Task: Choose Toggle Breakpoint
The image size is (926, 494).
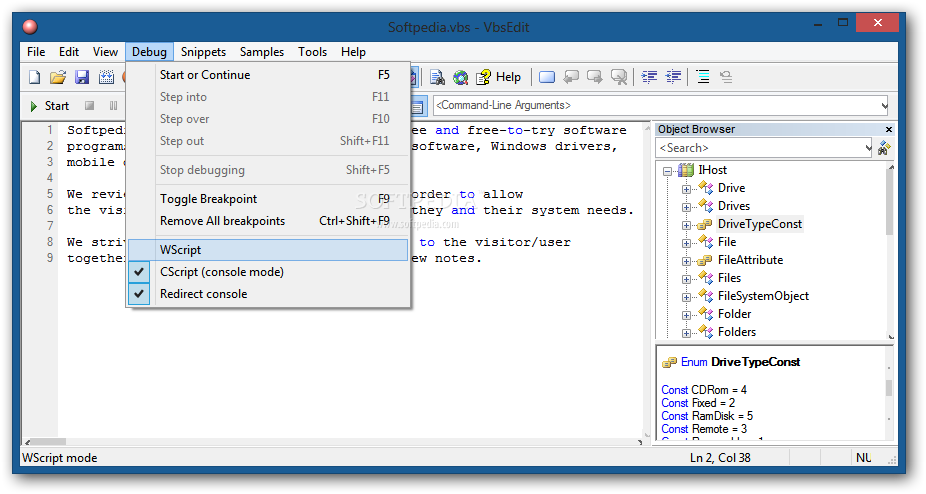Action: click(268, 199)
